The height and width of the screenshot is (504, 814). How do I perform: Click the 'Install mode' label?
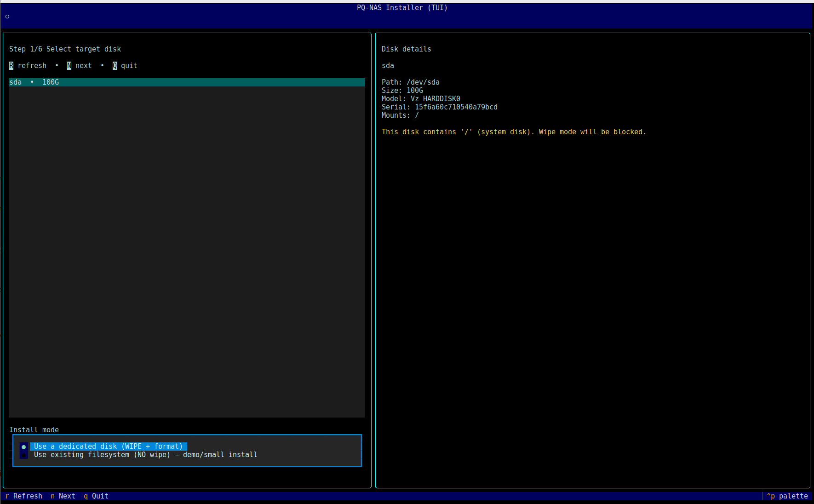point(34,430)
